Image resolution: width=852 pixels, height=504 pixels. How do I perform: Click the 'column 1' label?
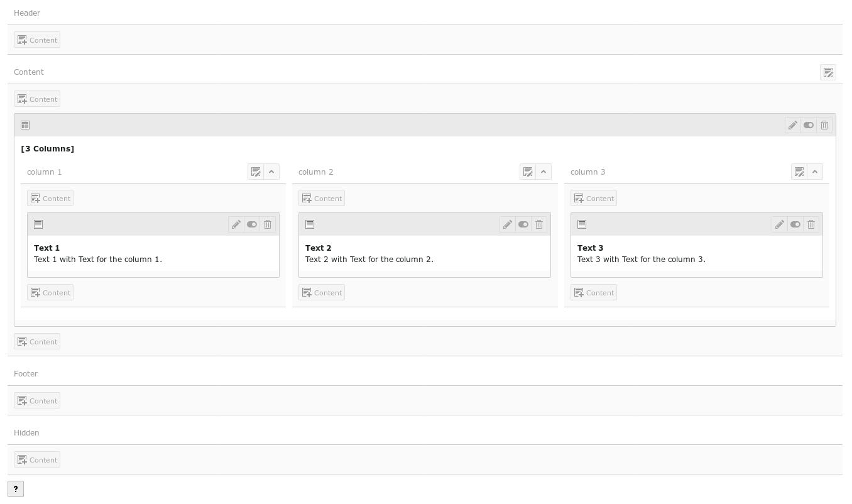[x=45, y=172]
